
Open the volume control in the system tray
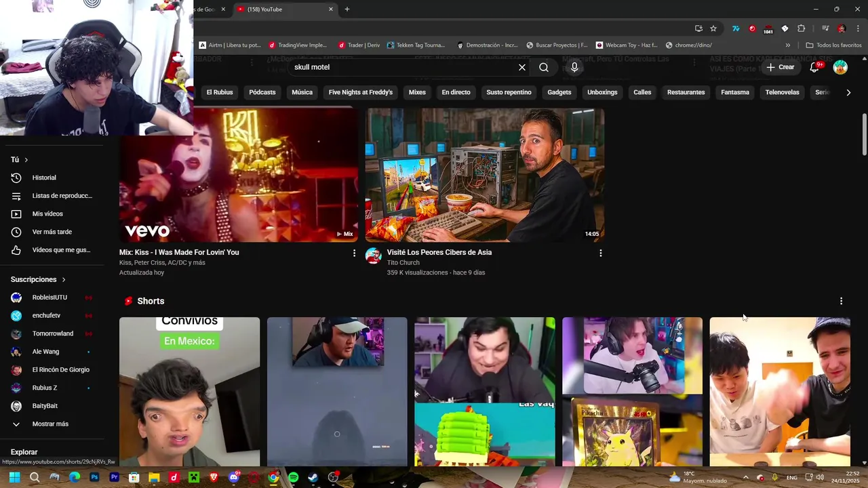pos(820,477)
